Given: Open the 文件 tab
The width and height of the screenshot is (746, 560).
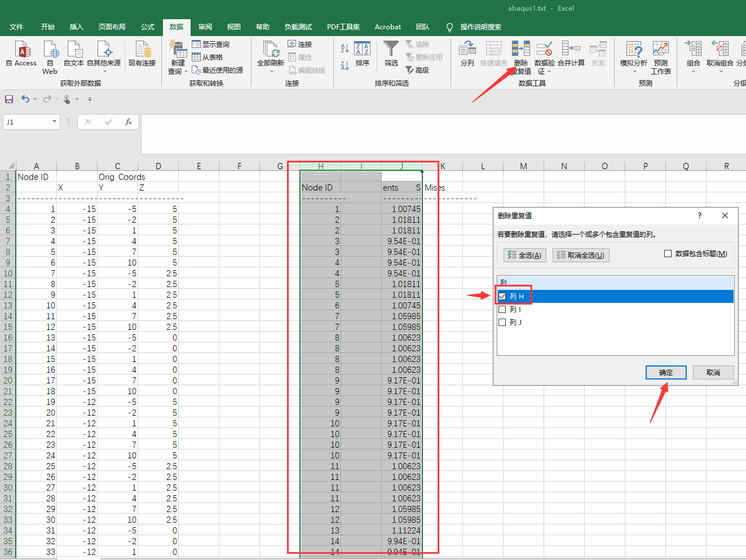Looking at the screenshot, I should (16, 27).
